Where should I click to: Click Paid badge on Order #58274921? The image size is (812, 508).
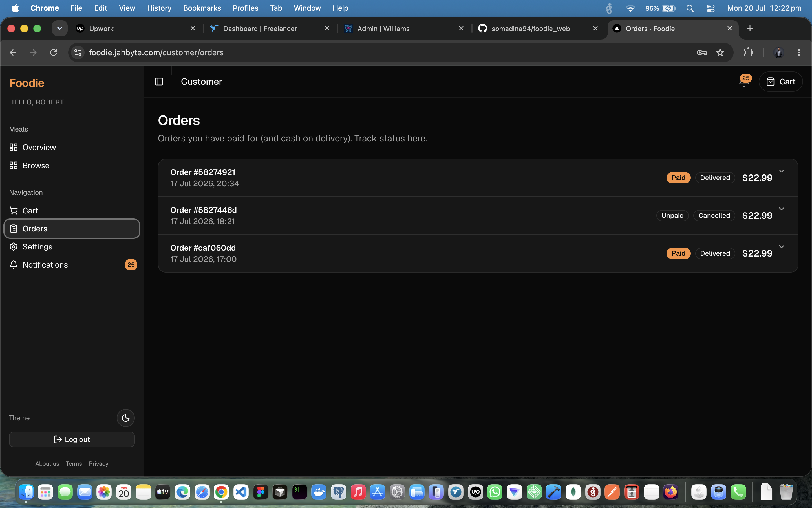[x=678, y=178]
